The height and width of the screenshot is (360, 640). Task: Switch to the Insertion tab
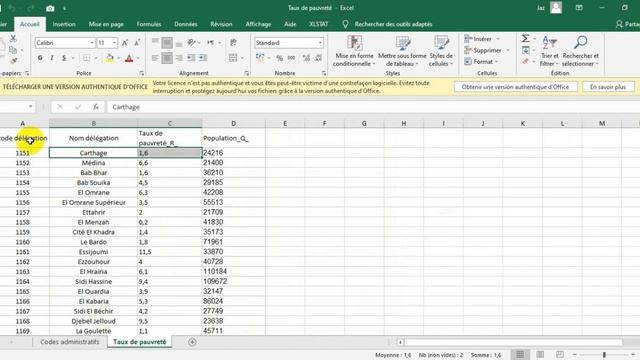click(64, 24)
